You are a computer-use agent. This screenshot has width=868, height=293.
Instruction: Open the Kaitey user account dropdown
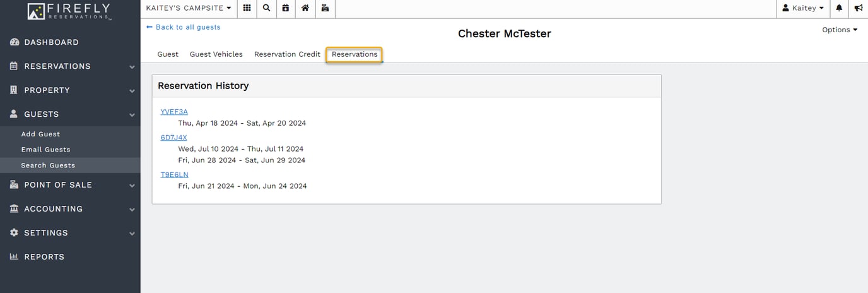click(x=803, y=8)
